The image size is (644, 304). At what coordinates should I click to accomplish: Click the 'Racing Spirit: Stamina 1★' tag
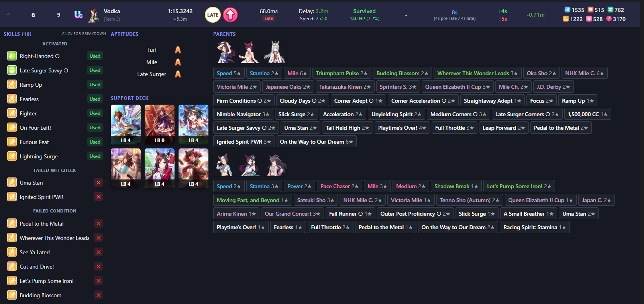(535, 227)
